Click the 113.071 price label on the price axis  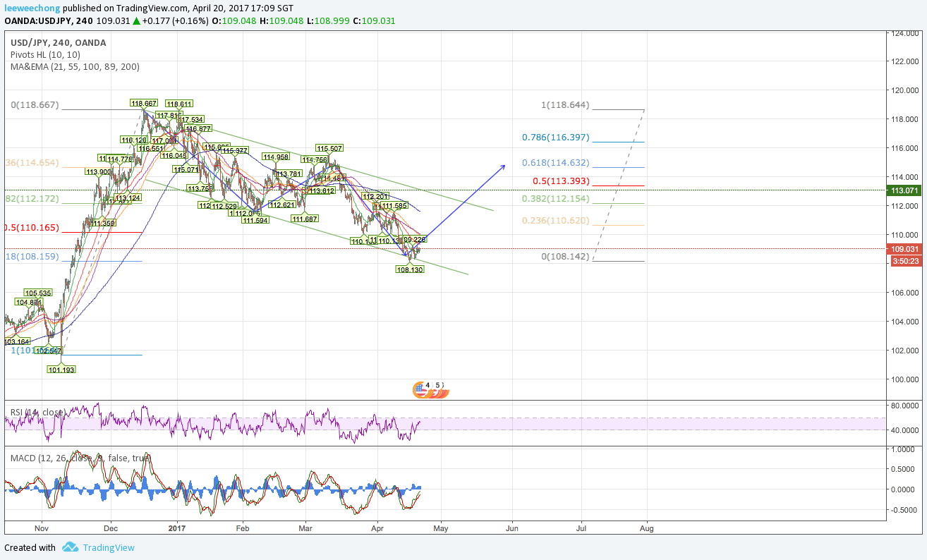click(x=903, y=190)
